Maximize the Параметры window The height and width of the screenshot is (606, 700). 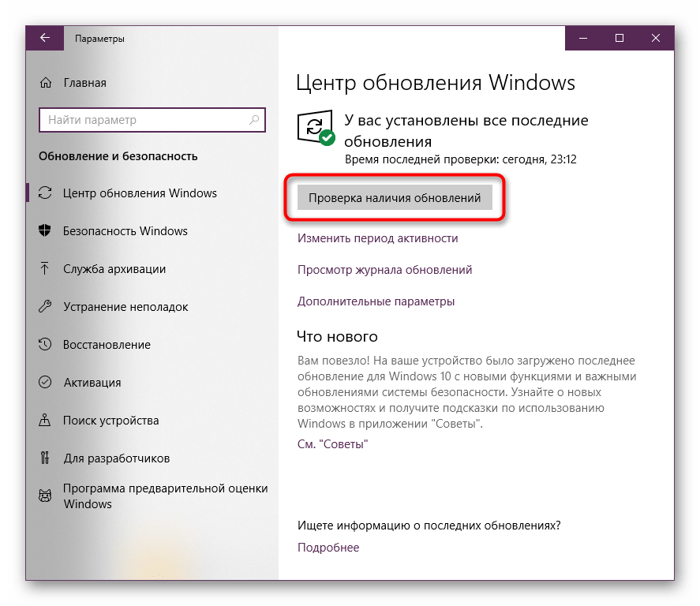(620, 38)
